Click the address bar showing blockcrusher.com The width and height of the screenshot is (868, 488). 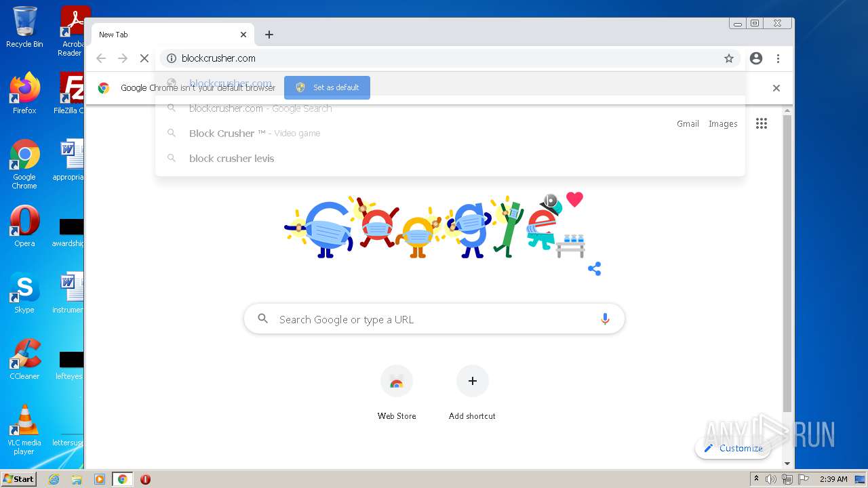tap(450, 58)
